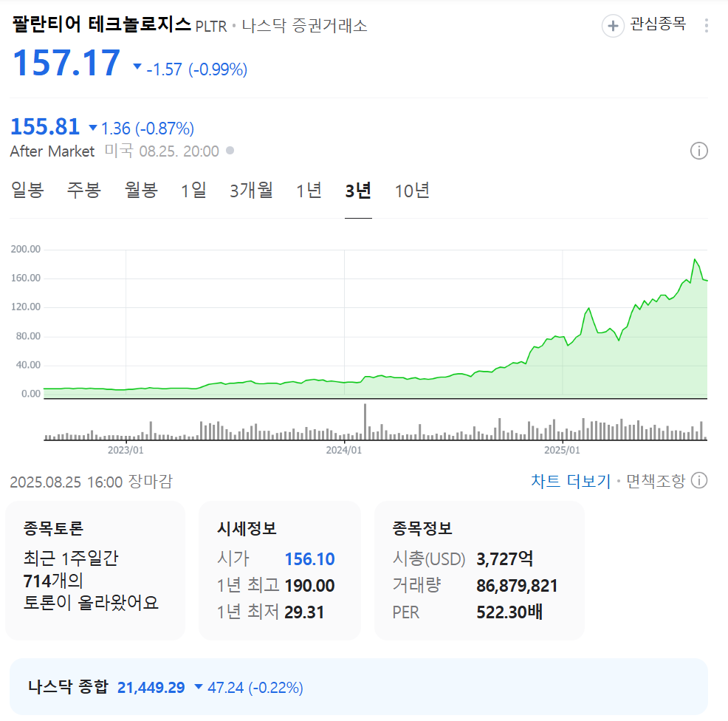The height and width of the screenshot is (721, 728).
Task: Click the 시총 3,727억 value
Action: point(505,559)
